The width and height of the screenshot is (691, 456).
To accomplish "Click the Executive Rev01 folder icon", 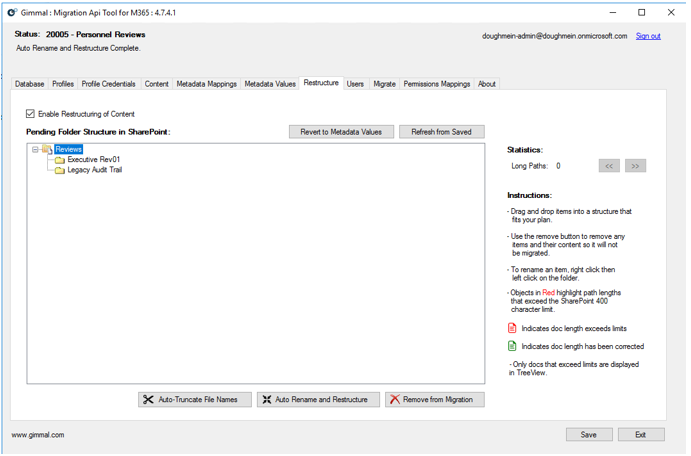I will tap(60, 160).
